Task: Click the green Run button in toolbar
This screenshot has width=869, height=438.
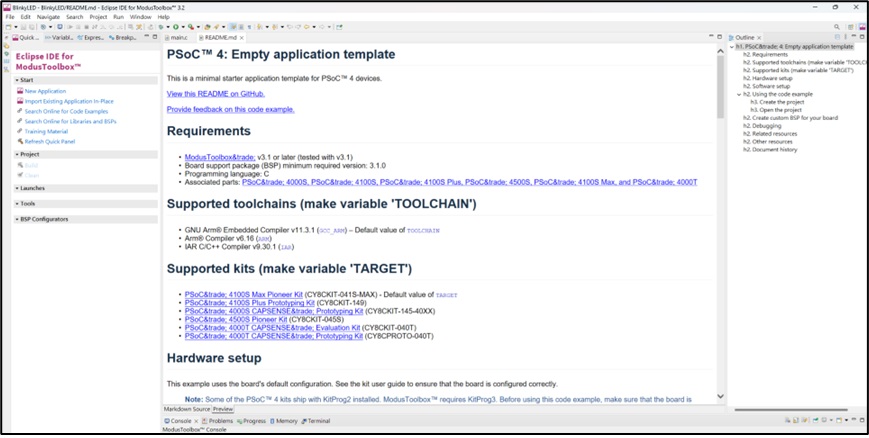Action: [177, 27]
